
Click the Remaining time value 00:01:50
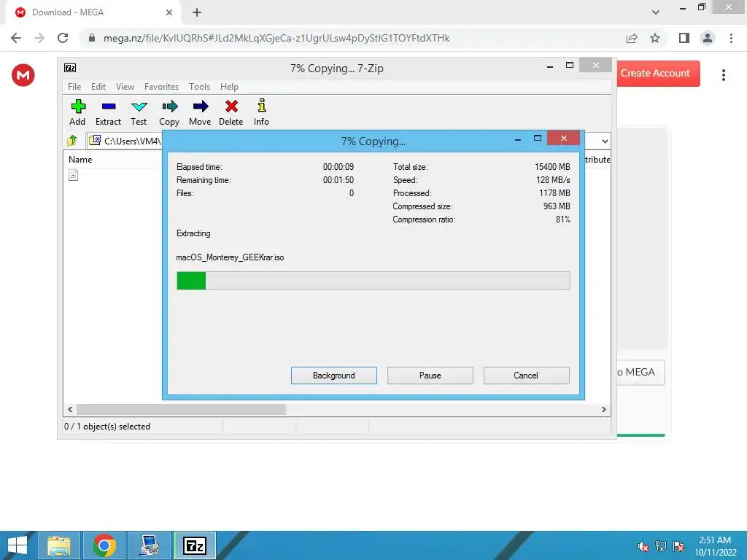point(338,180)
